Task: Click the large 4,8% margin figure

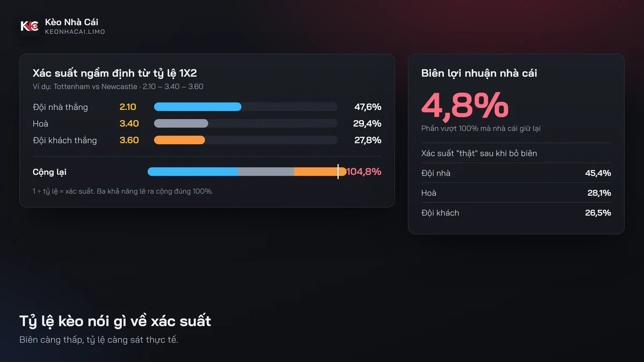Action: click(465, 105)
